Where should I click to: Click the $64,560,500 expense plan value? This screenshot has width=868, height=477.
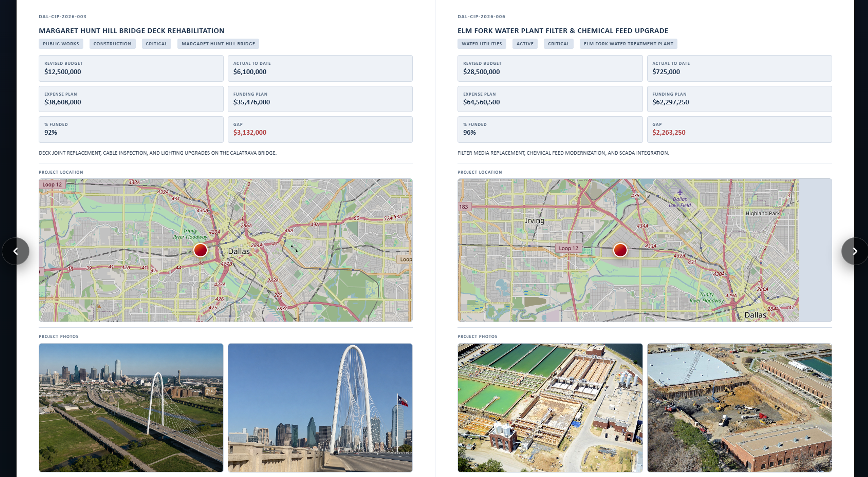coord(481,102)
